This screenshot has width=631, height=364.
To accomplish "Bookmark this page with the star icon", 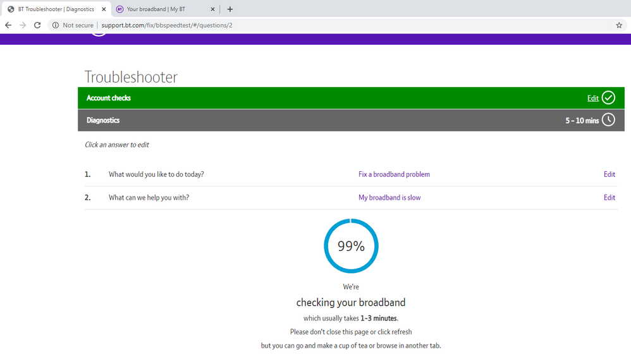I will click(618, 25).
